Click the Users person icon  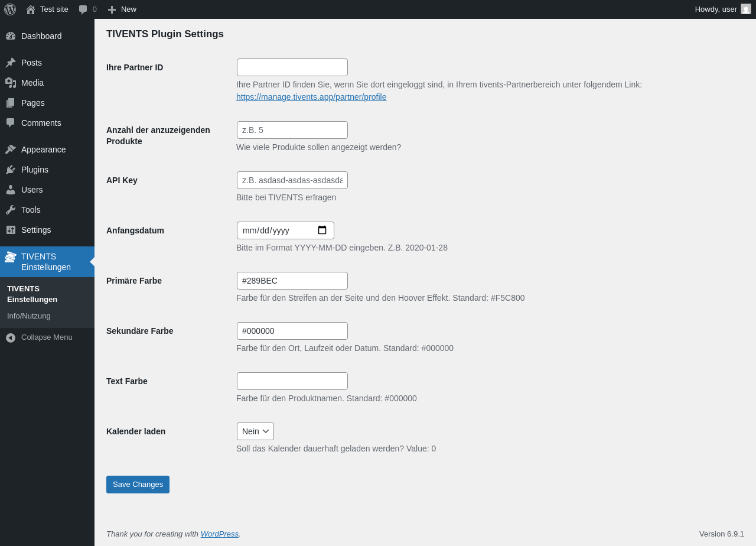point(11,190)
